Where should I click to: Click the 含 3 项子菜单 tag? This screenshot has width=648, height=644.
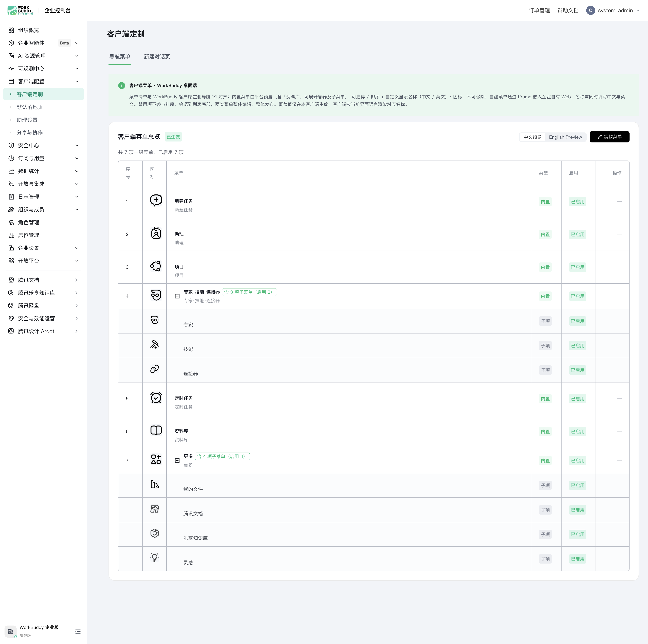250,292
